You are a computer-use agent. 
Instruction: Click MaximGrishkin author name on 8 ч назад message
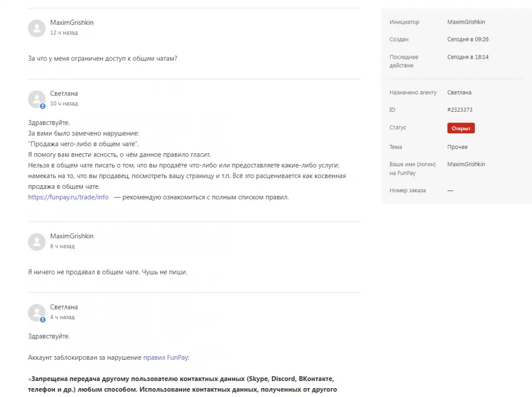(x=72, y=236)
